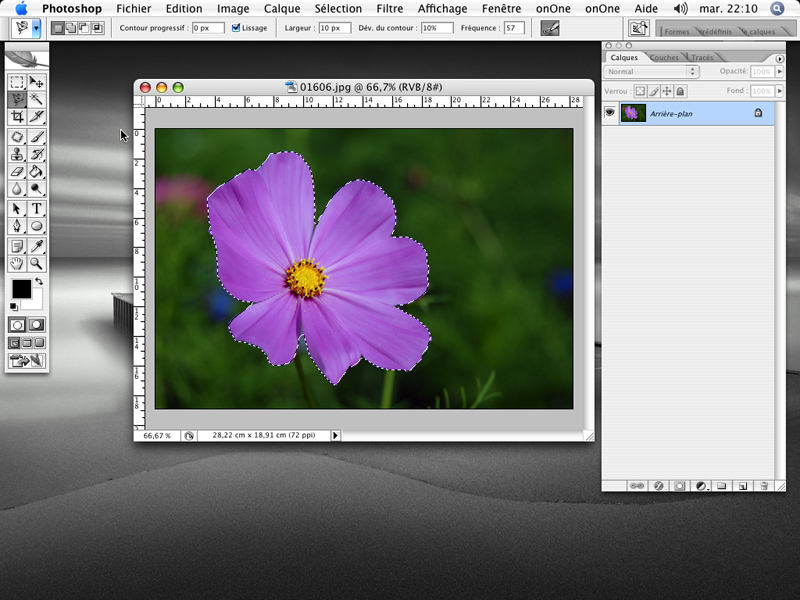Select the Clone Stamp tool
Screen dimensions: 800x600
(x=17, y=155)
